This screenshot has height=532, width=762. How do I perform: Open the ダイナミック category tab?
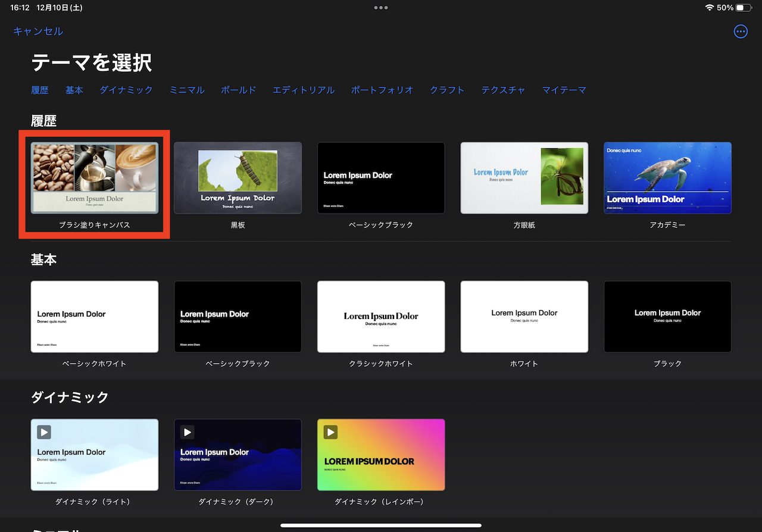(126, 90)
